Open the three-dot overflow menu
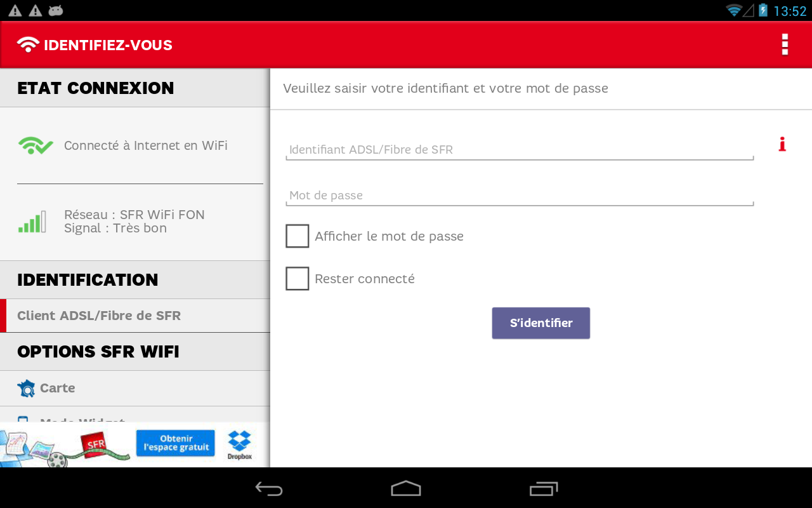The width and height of the screenshot is (812, 508). pos(785,44)
